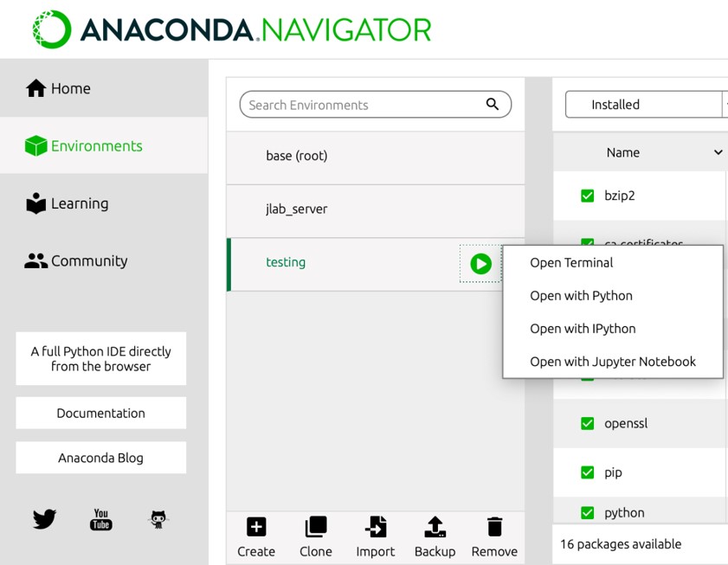Click the Name column header
The height and width of the screenshot is (565, 728).
(623, 152)
